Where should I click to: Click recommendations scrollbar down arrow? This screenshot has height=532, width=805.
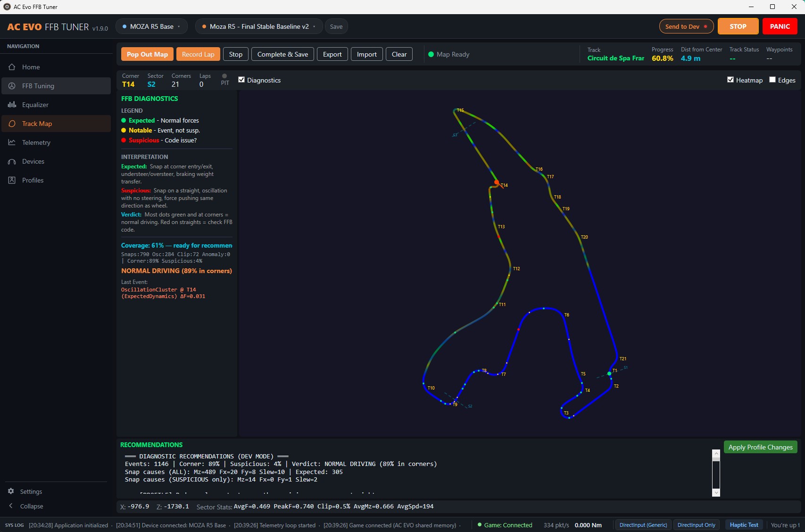tap(716, 492)
